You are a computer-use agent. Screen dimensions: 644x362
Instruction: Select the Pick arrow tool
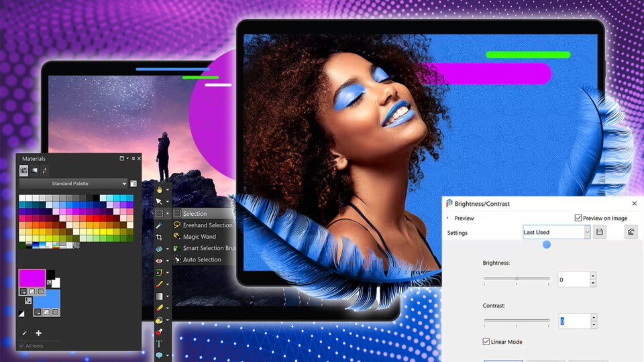pos(159,202)
